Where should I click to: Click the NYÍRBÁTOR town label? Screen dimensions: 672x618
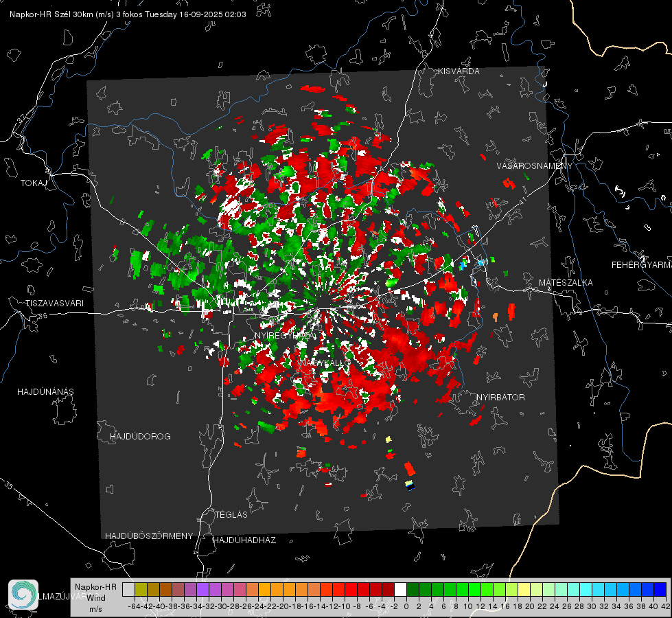(500, 398)
